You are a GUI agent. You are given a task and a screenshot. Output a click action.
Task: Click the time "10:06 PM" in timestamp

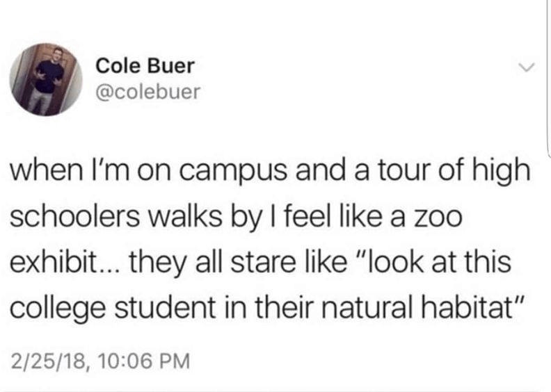click(x=145, y=361)
